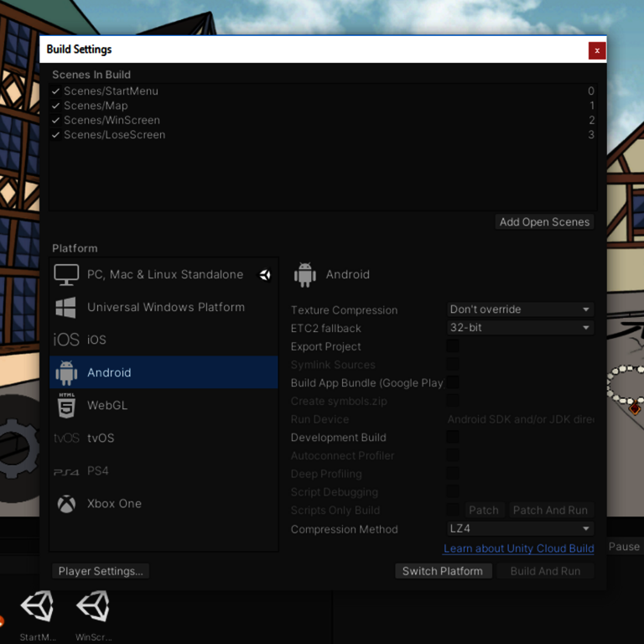Click the Android robot icon in platform list
Screen dimensions: 644x644
click(66, 373)
